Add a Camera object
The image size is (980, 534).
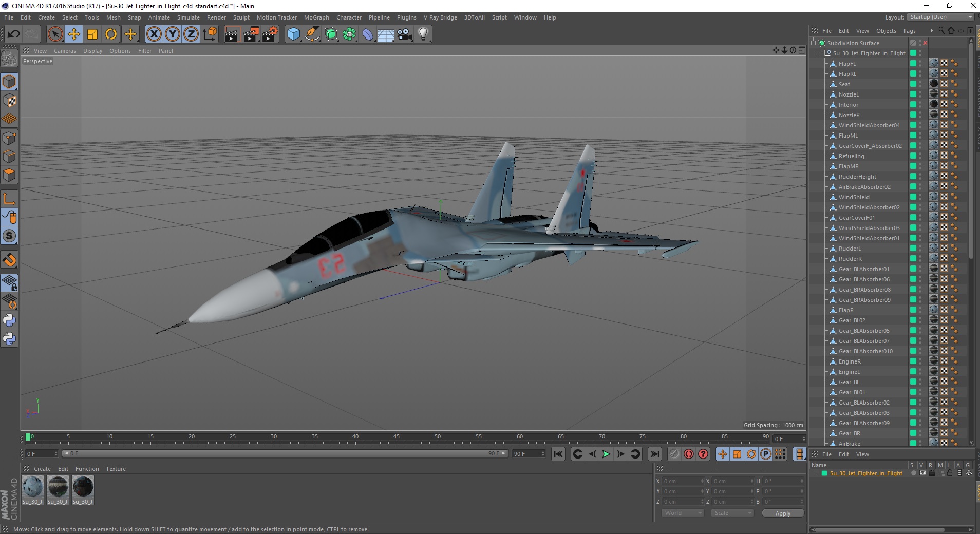pyautogui.click(x=404, y=34)
